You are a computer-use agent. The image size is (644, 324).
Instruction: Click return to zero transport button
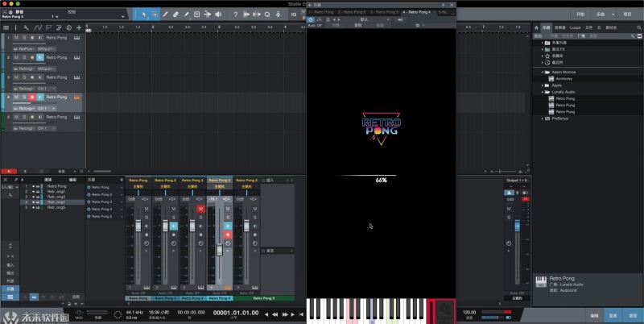(x=301, y=314)
